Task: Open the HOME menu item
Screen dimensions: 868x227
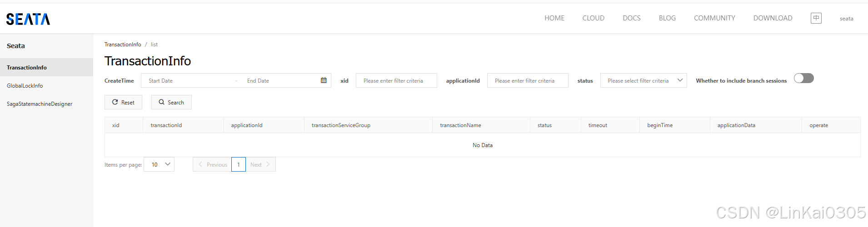Action: click(554, 18)
